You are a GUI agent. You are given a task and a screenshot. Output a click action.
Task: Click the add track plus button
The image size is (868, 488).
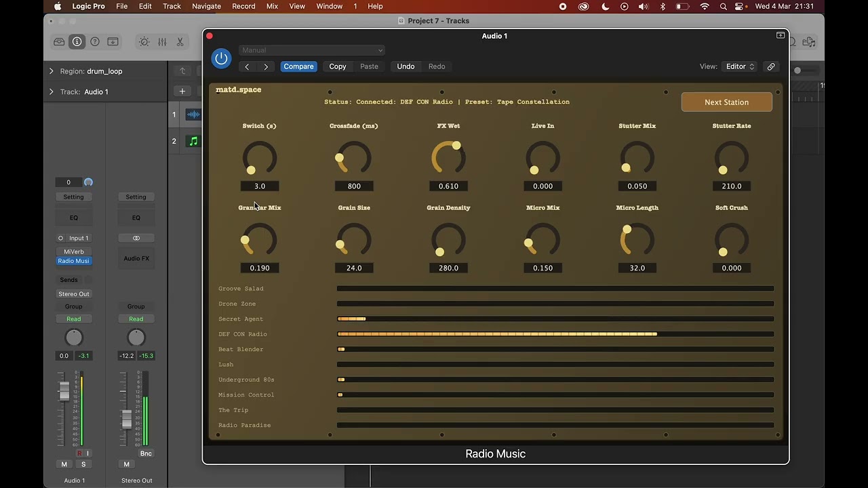pos(182,91)
